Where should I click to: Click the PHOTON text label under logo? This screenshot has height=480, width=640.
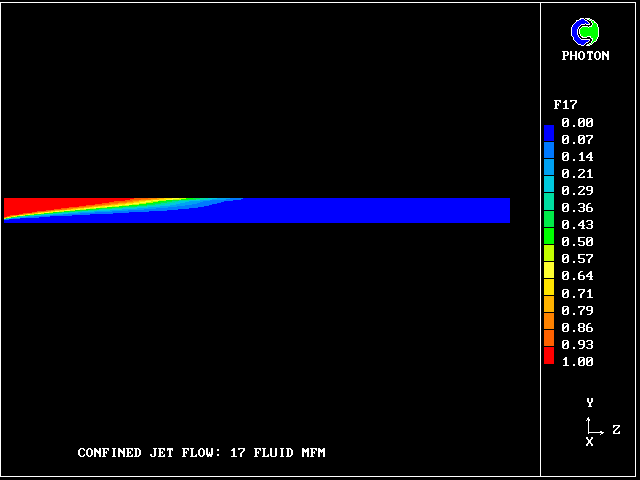[x=585, y=56]
